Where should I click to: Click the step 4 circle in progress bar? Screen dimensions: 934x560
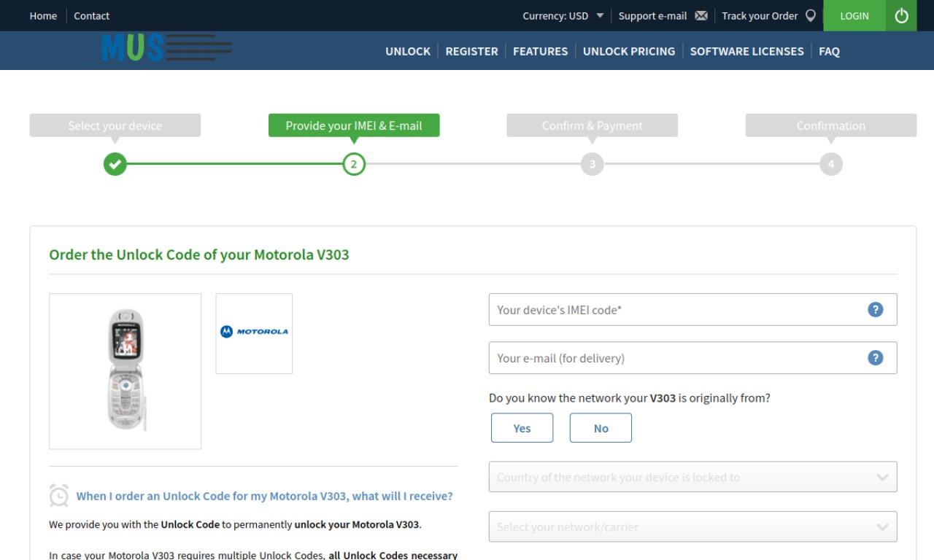point(831,164)
